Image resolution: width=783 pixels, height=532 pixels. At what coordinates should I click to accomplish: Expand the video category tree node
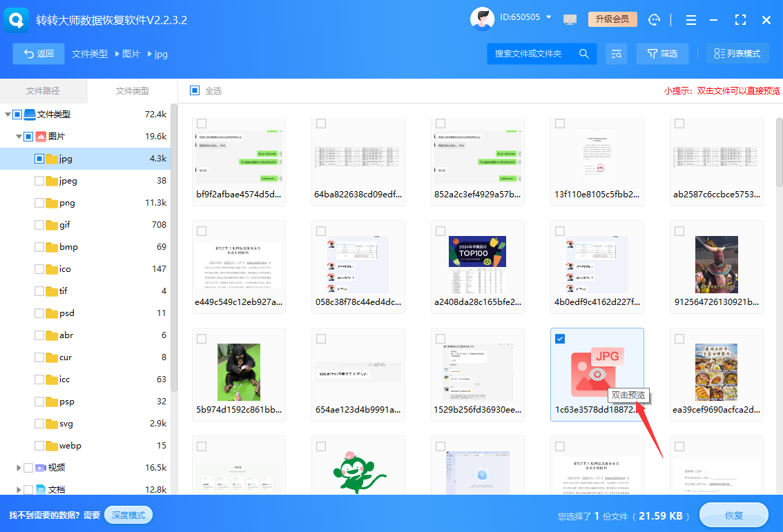[x=19, y=468]
